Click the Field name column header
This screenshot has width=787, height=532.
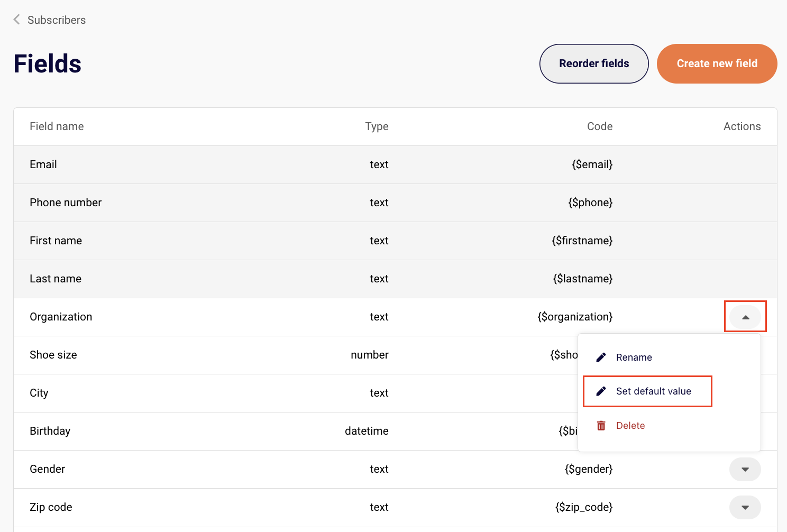click(x=57, y=126)
